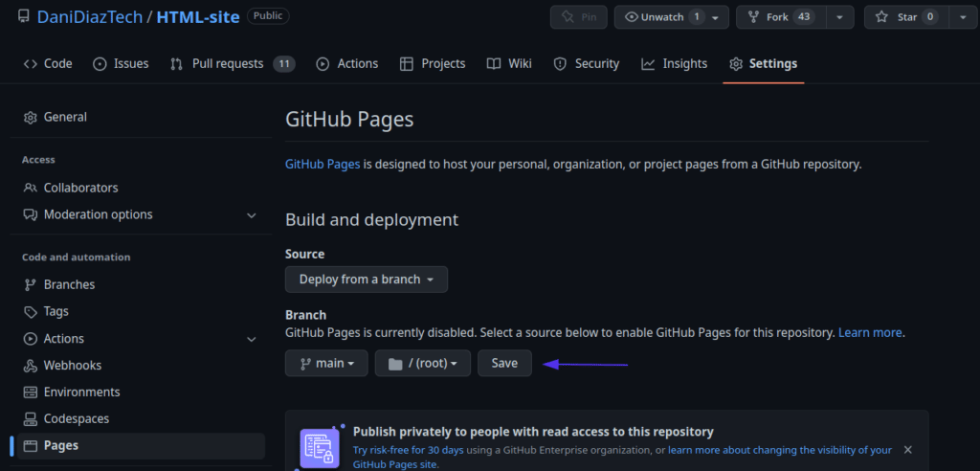The image size is (980, 471).
Task: Dismiss the Publish privately banner
Action: (x=907, y=450)
